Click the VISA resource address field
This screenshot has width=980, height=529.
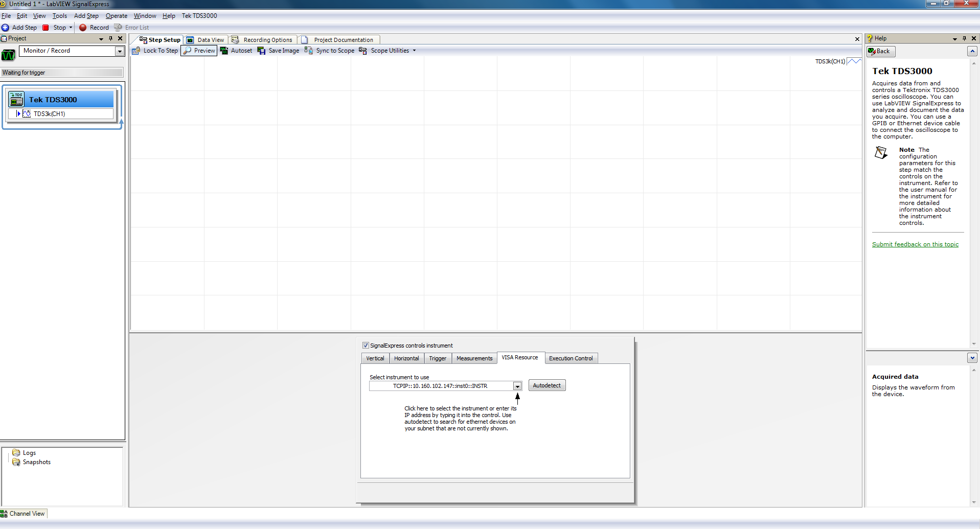click(441, 386)
